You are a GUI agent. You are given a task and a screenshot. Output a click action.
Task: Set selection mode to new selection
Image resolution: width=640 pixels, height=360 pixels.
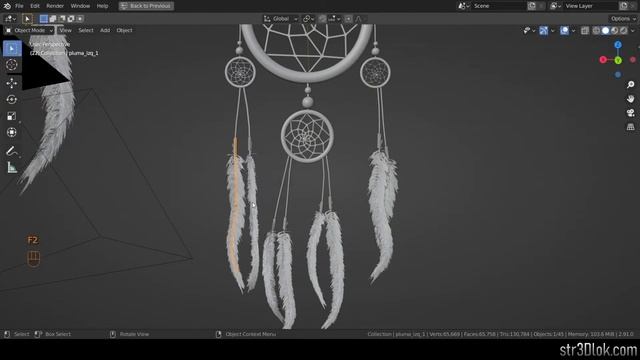[x=44, y=19]
